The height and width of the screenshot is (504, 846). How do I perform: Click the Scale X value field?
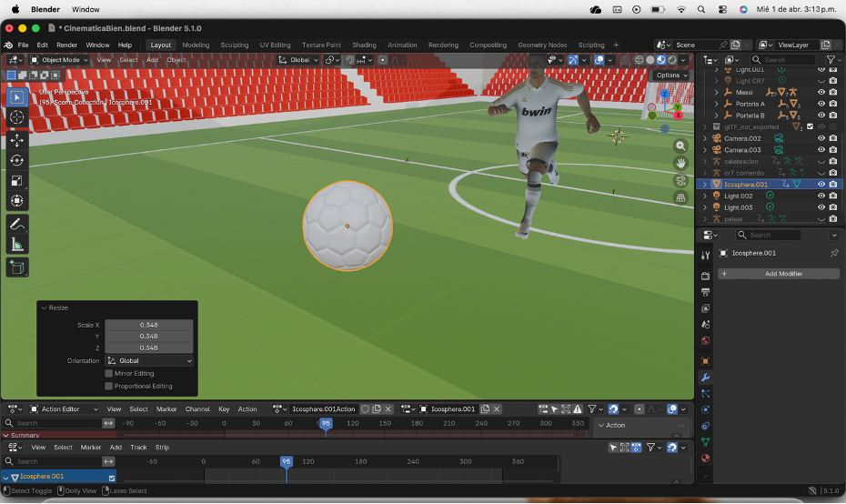(148, 325)
